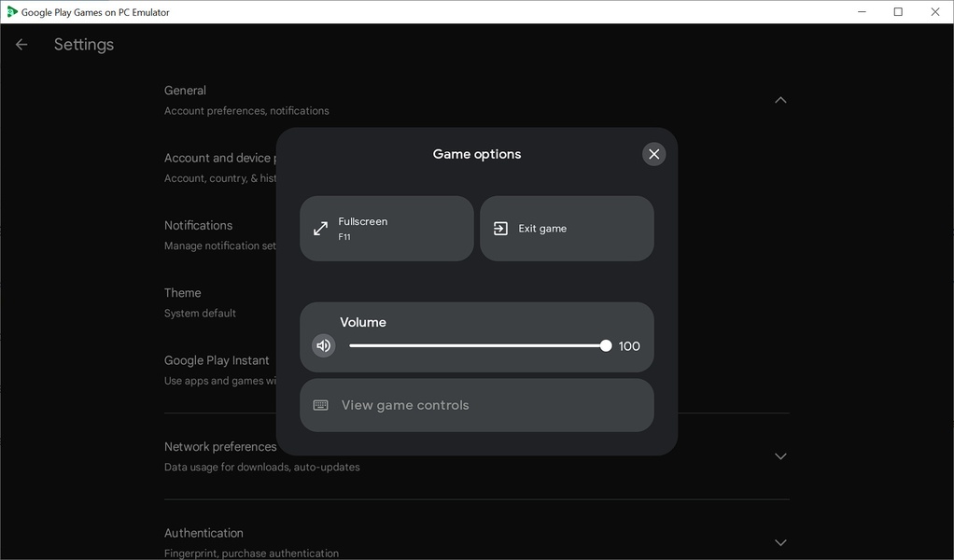The width and height of the screenshot is (954, 560).
Task: Minimize the emulator window
Action: [861, 12]
